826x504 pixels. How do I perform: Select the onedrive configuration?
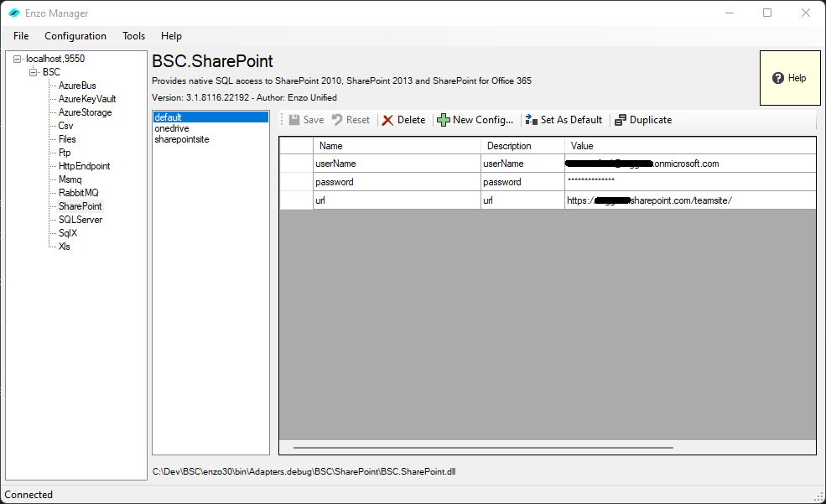point(210,128)
